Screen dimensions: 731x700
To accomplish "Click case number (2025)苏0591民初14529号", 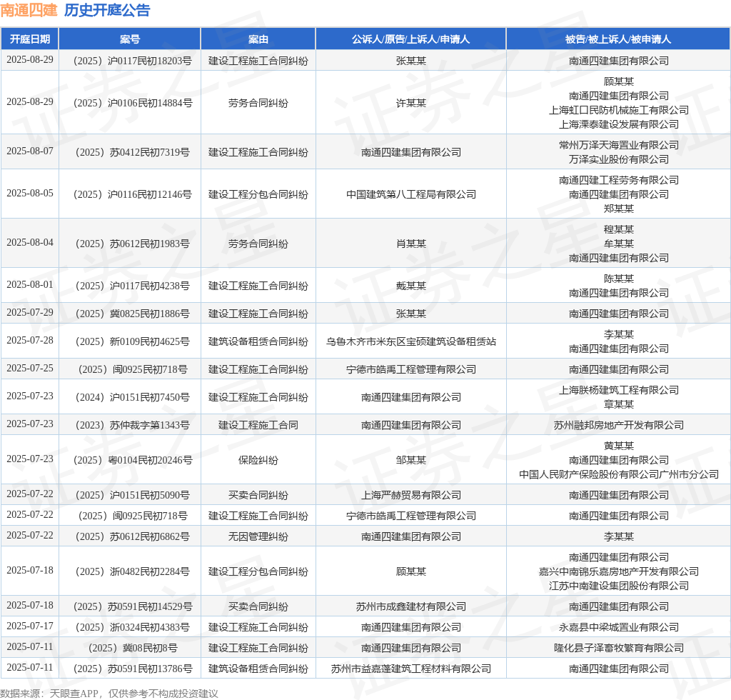I will (x=132, y=606).
